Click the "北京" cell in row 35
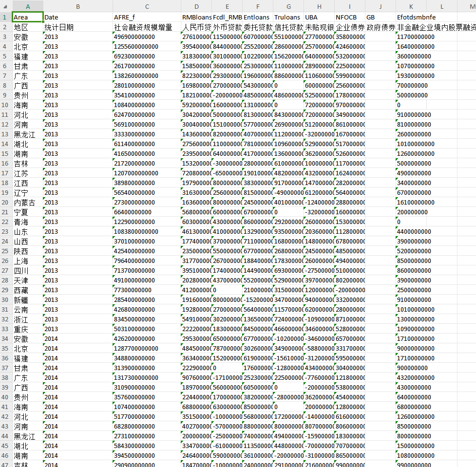This screenshot has width=476, height=467. [27, 349]
